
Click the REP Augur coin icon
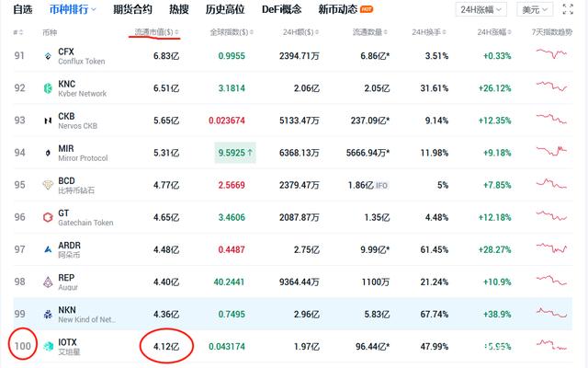click(x=48, y=282)
